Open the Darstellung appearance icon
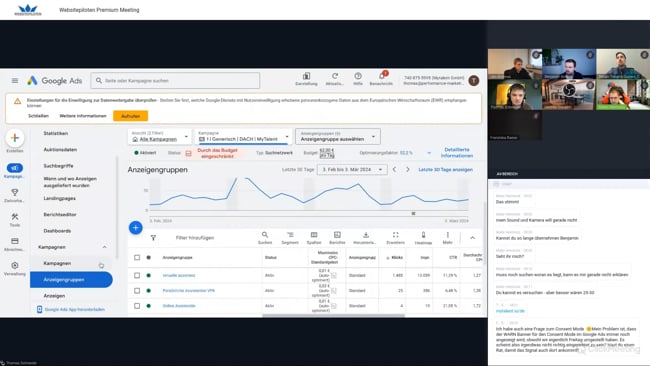 click(x=306, y=76)
